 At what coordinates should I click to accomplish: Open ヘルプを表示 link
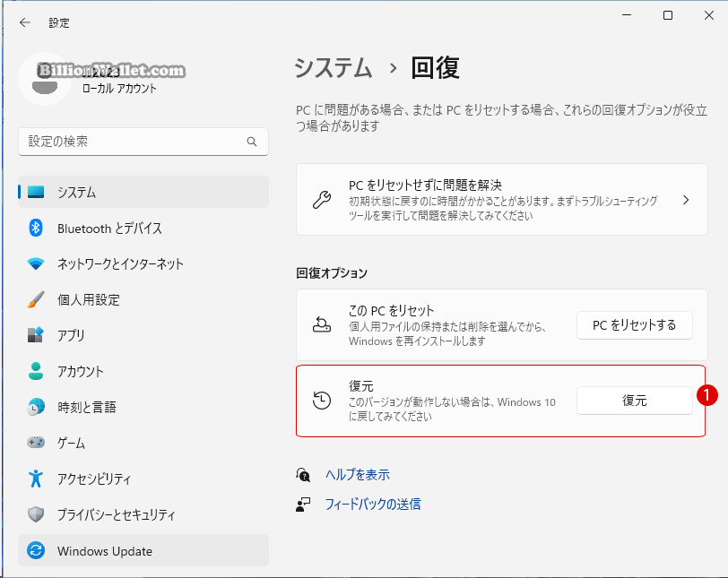[x=358, y=475]
